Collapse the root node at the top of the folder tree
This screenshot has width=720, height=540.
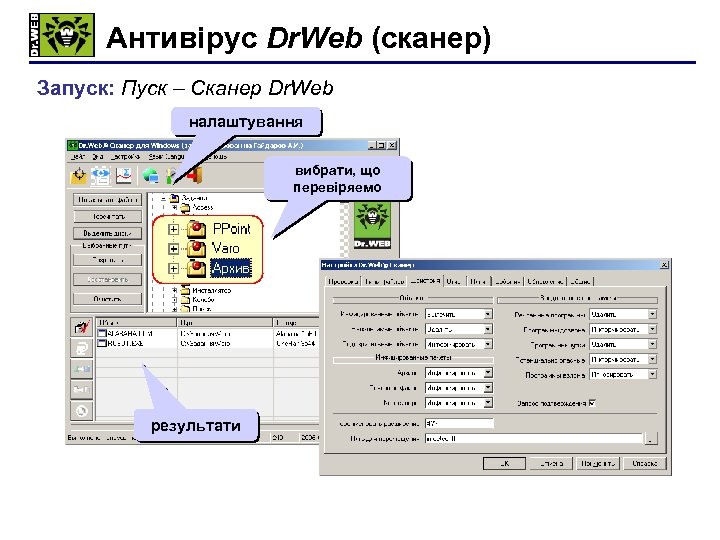(163, 198)
